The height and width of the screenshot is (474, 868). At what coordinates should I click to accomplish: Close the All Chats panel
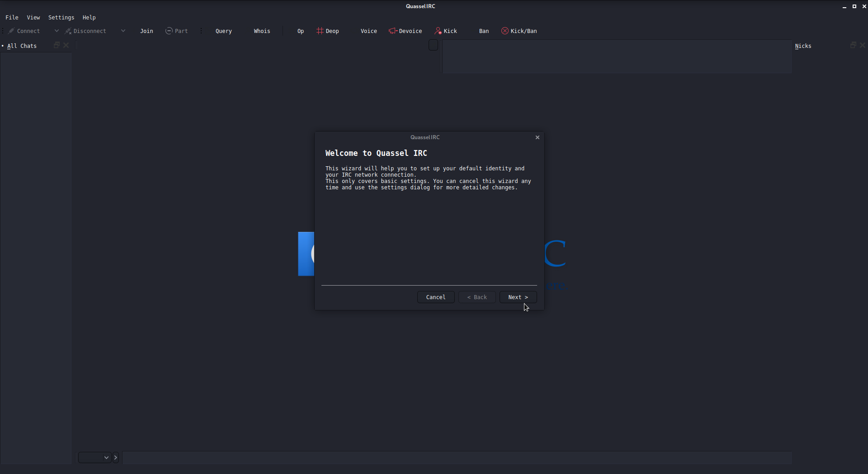click(66, 45)
